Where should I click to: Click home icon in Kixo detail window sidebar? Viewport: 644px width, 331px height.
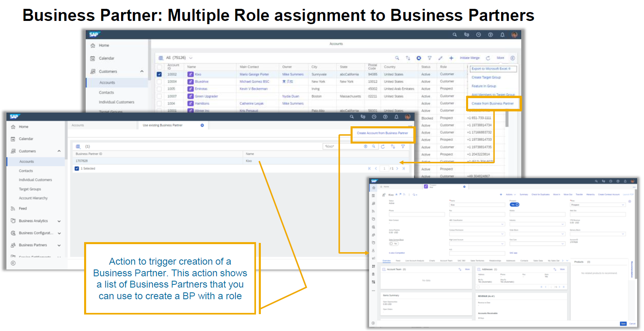tap(374, 187)
